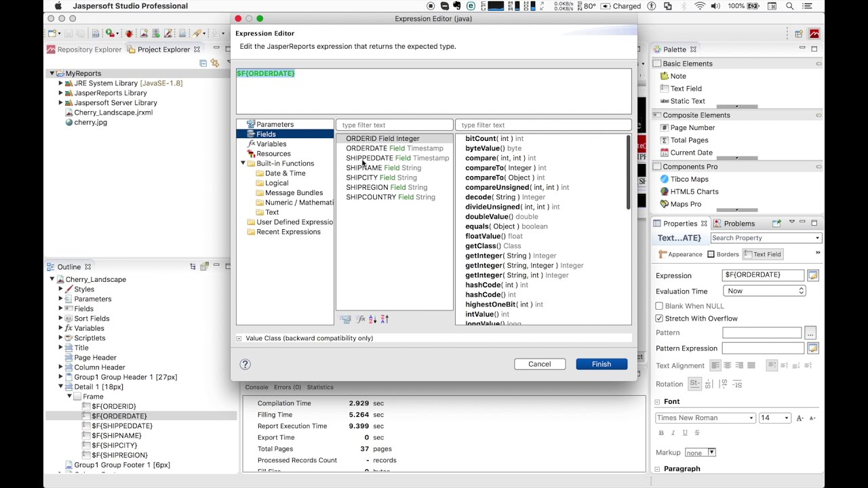
Task: Open Evaluation Time dropdown
Action: pyautogui.click(x=764, y=291)
